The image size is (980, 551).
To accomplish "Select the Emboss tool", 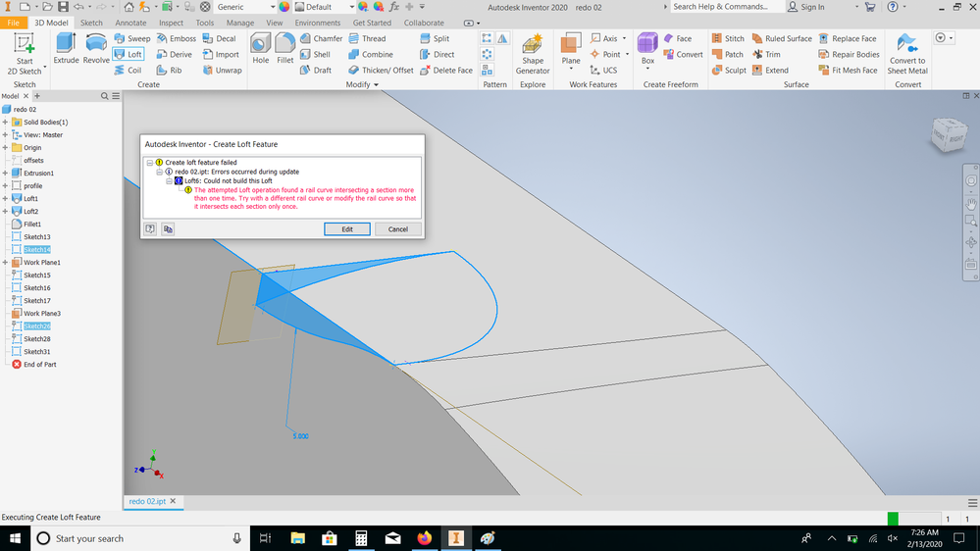I will (177, 38).
